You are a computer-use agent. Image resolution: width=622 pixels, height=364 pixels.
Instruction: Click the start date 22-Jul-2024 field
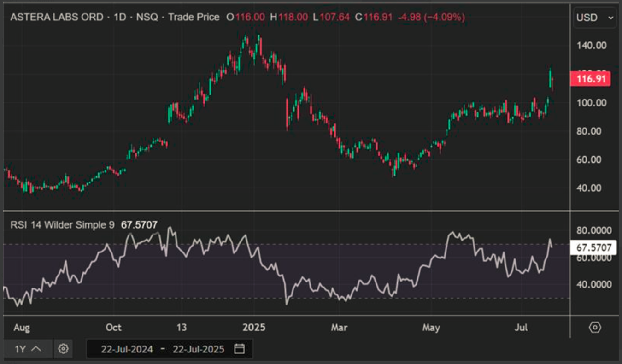[x=127, y=349]
